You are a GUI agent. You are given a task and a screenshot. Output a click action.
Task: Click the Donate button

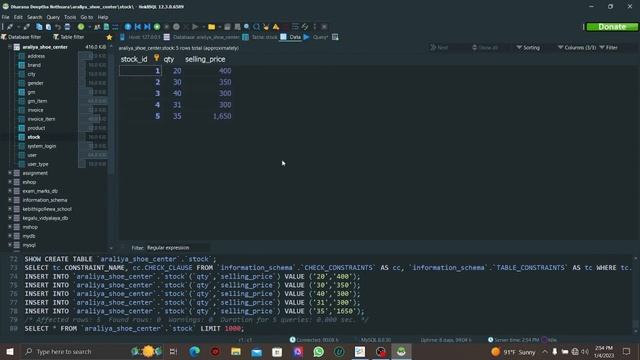coord(612,27)
